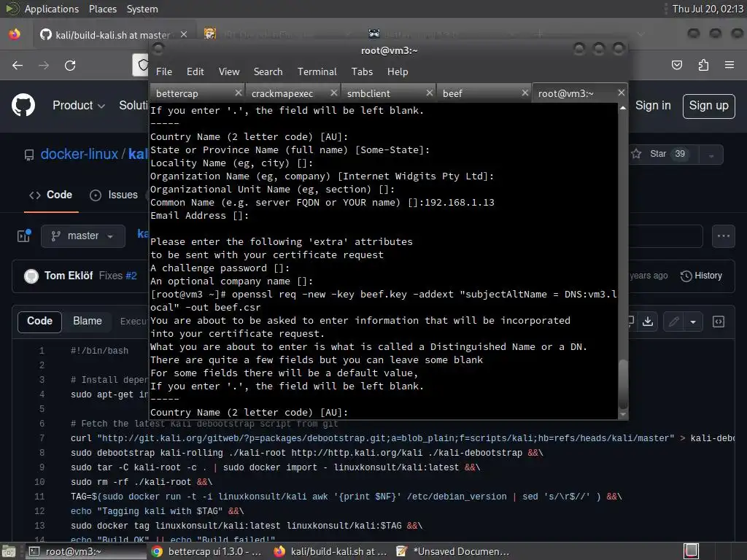This screenshot has width=747, height=560.
Task: Expand the Star lists dropdown arrow
Action: point(711,155)
